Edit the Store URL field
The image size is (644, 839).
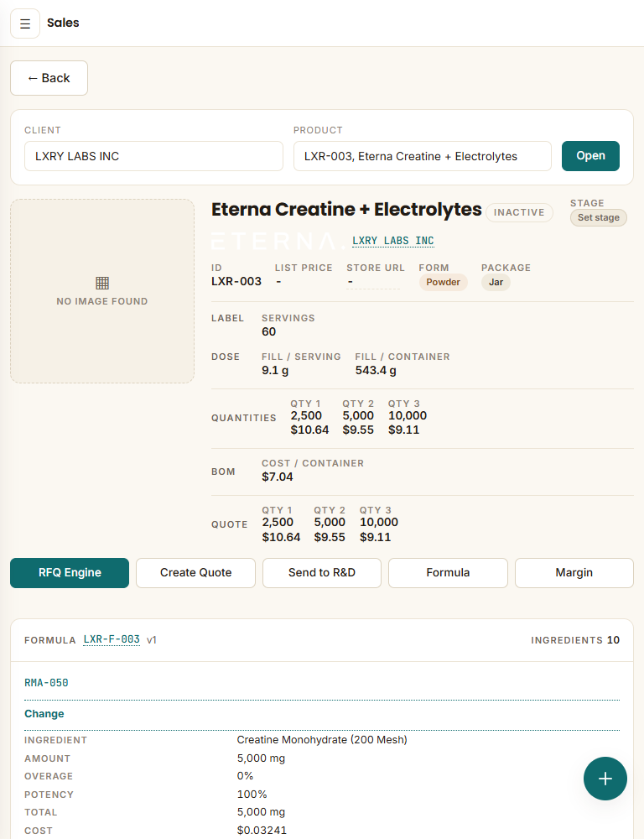373,282
